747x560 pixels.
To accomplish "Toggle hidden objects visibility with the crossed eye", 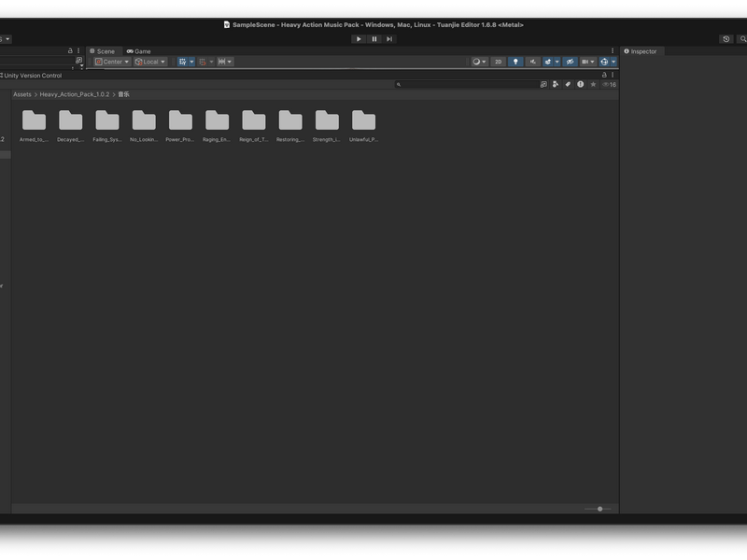I will click(x=570, y=62).
